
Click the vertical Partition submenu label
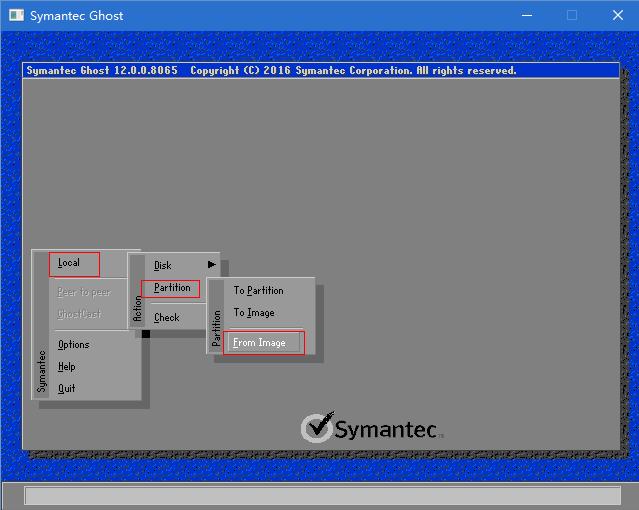(x=216, y=328)
